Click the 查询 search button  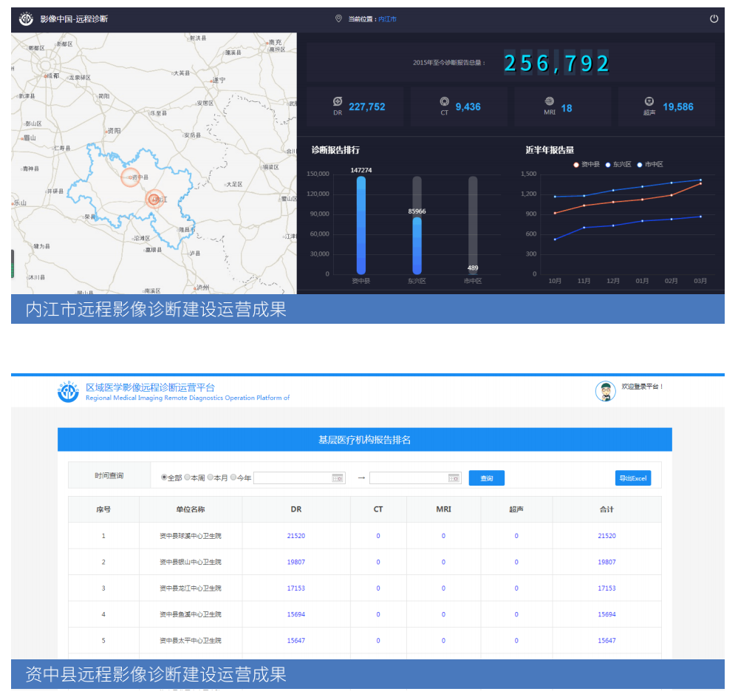[486, 478]
